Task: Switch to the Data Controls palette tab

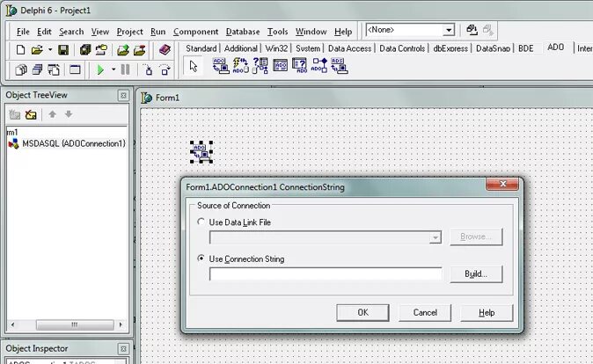Action: (x=402, y=48)
